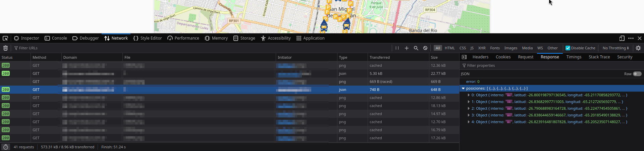Filter requests by XHR type
This screenshot has width=644, height=151.
[x=482, y=48]
